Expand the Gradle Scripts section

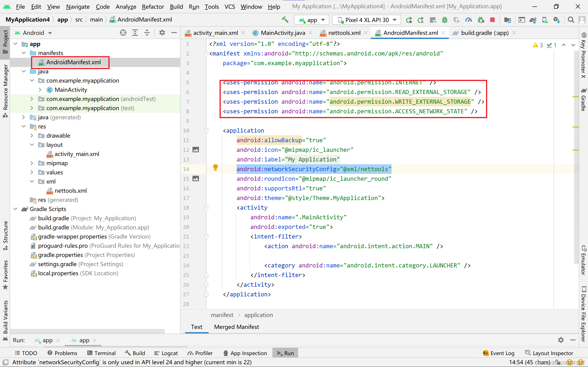click(16, 209)
